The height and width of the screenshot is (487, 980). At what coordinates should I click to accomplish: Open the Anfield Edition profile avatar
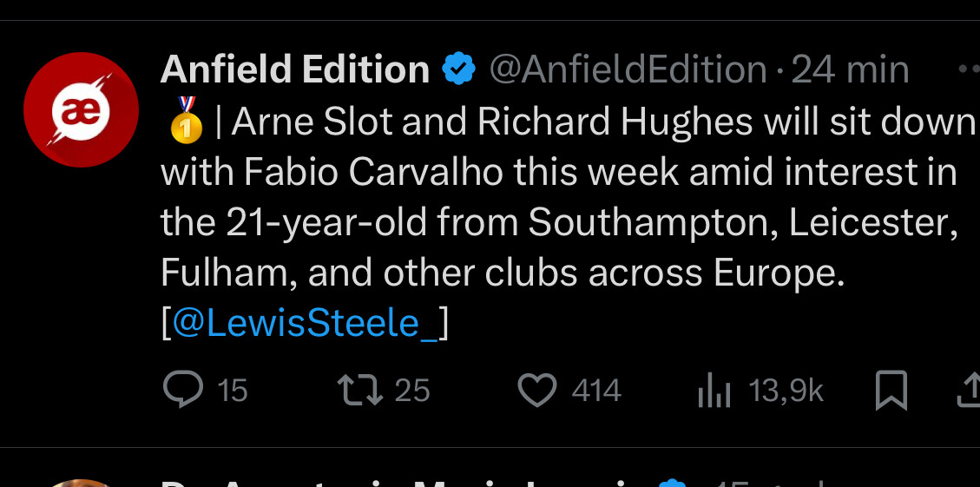(81, 109)
